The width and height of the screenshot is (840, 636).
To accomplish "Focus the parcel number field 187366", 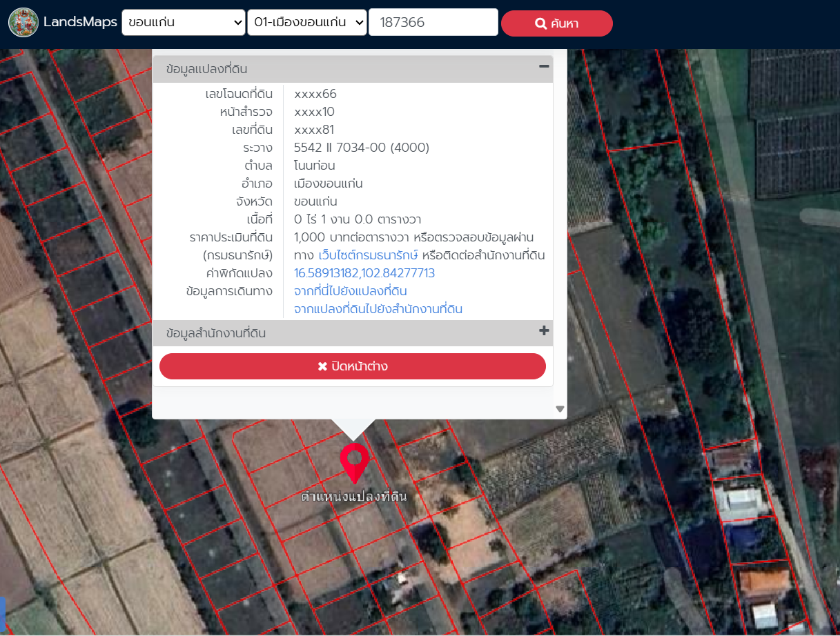I will click(x=433, y=22).
